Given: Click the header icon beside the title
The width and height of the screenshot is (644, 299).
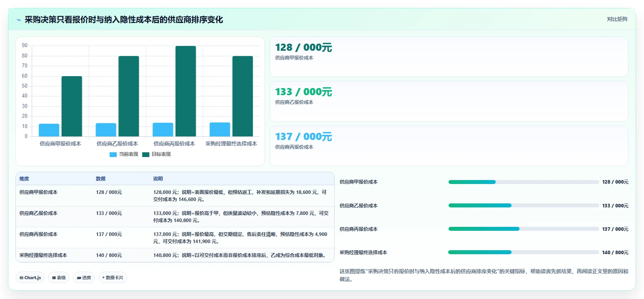Looking at the screenshot, I should pyautogui.click(x=19, y=20).
